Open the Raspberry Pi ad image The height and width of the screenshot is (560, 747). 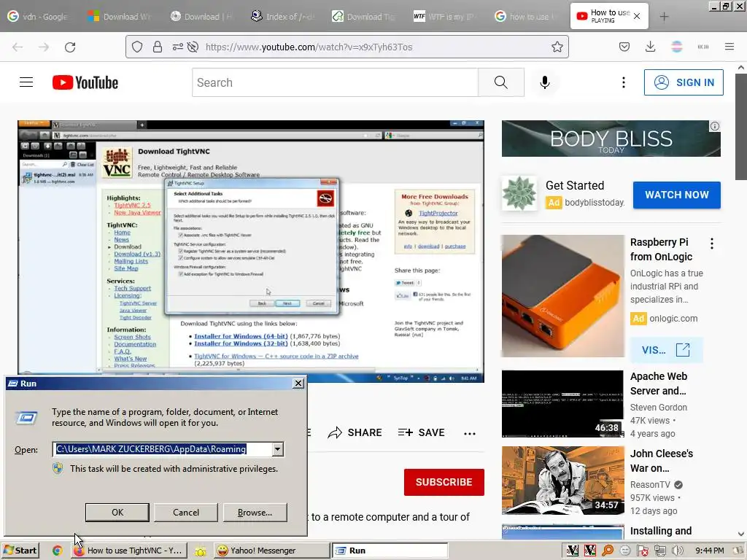tap(562, 296)
